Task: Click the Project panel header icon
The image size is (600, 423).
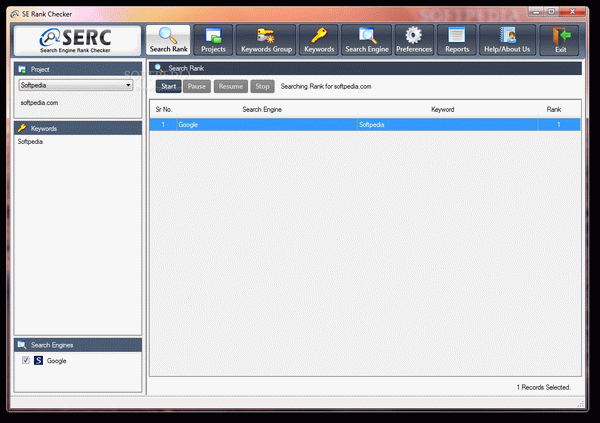Action: (x=22, y=69)
